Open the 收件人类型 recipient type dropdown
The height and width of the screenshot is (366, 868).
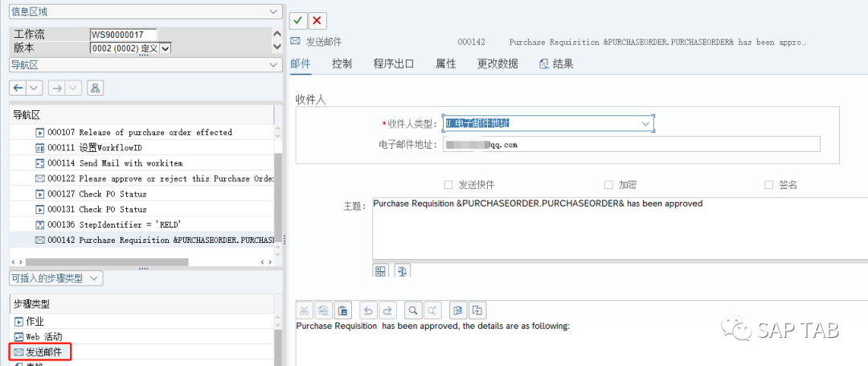[x=645, y=124]
